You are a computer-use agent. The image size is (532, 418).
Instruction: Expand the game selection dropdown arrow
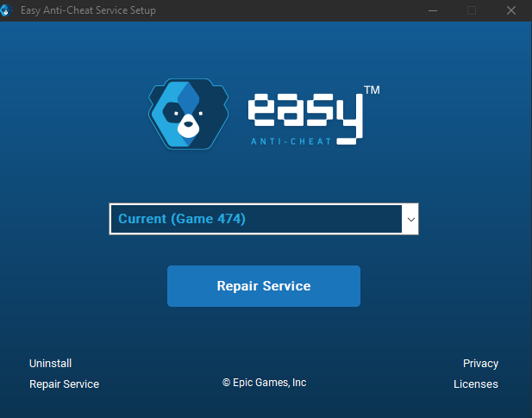(410, 220)
